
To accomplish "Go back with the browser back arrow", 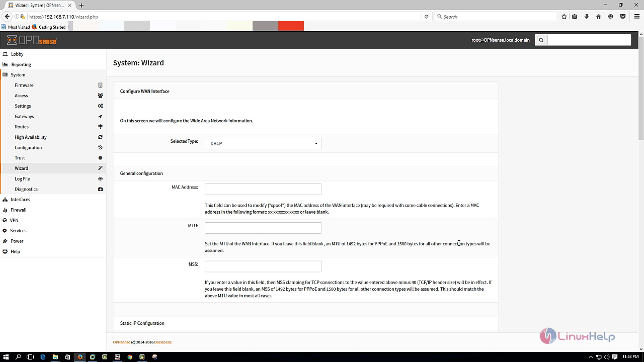I will click(x=7, y=17).
